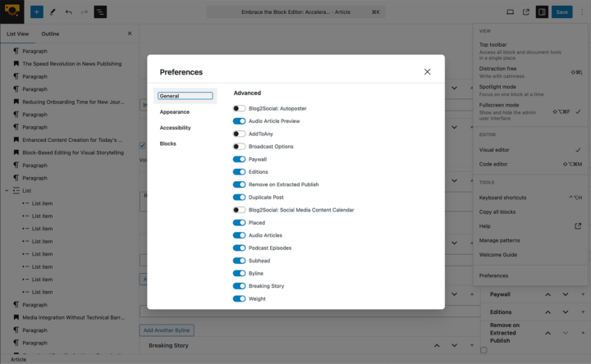591x364 pixels.
Task: Click Add Another Byline button
Action: 167,330
